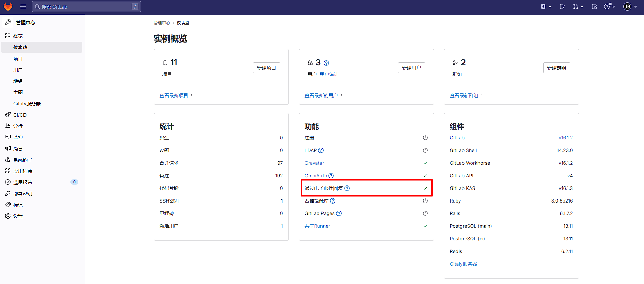Click the 滥用报告 count badge 0

74,182
